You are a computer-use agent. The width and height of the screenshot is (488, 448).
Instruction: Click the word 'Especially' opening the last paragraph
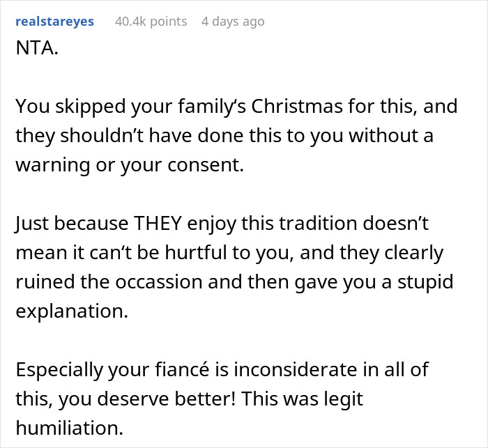click(58, 370)
